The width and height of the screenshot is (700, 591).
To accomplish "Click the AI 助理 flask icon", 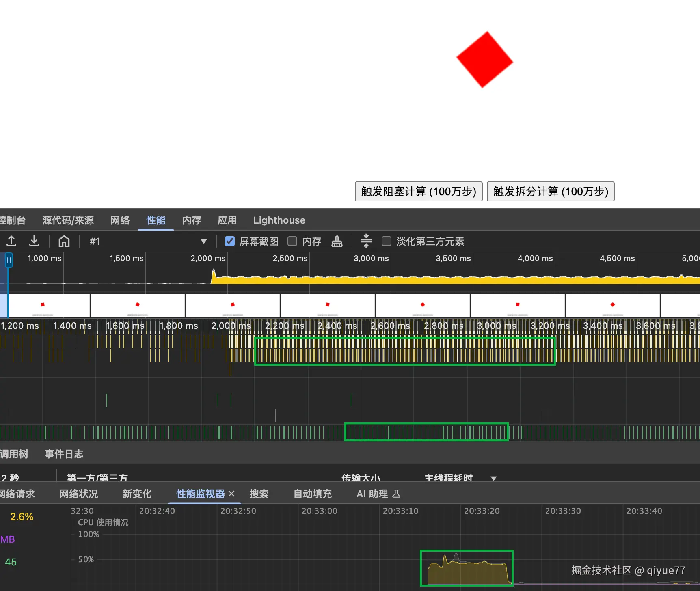I will pos(396,494).
